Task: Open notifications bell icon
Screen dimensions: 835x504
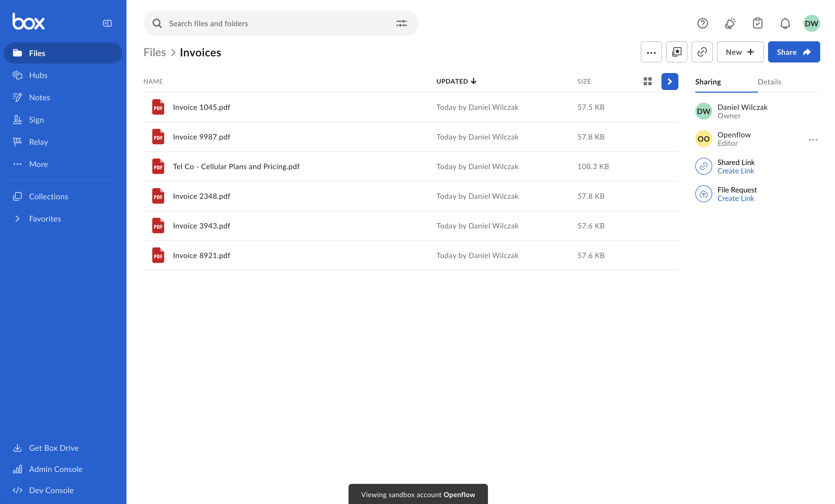Action: tap(785, 23)
